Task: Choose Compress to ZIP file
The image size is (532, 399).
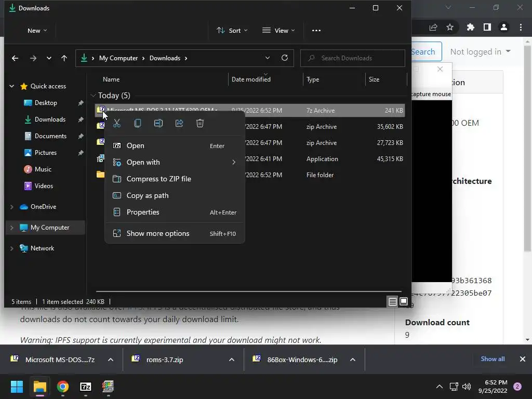Action: [175, 179]
